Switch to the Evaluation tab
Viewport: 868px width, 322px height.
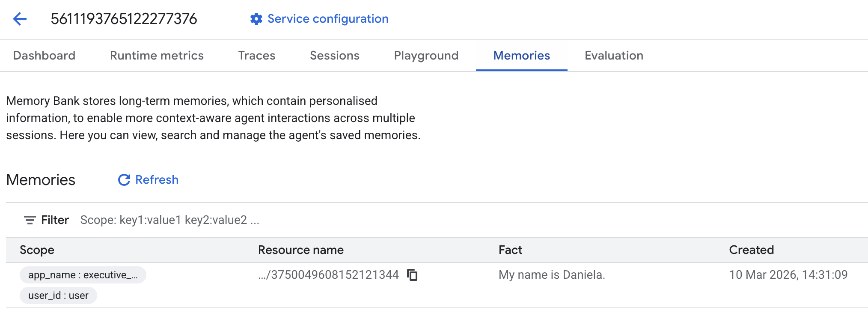click(614, 56)
